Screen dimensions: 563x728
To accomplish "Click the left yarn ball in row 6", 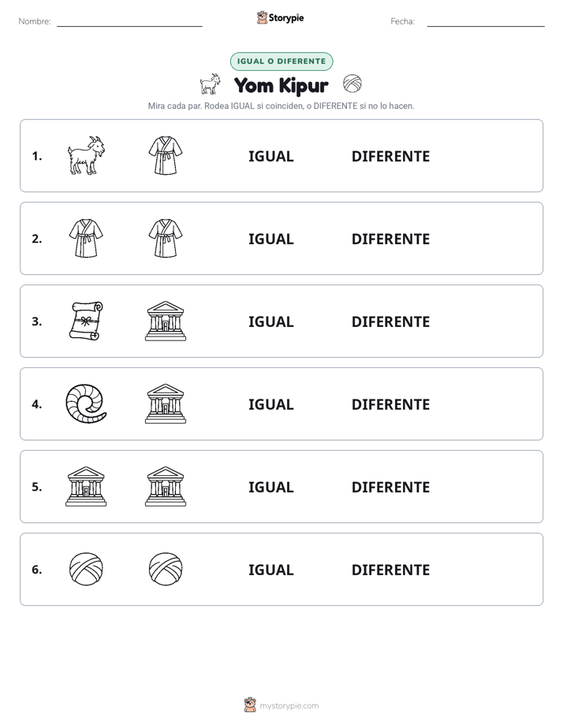I will (x=86, y=569).
